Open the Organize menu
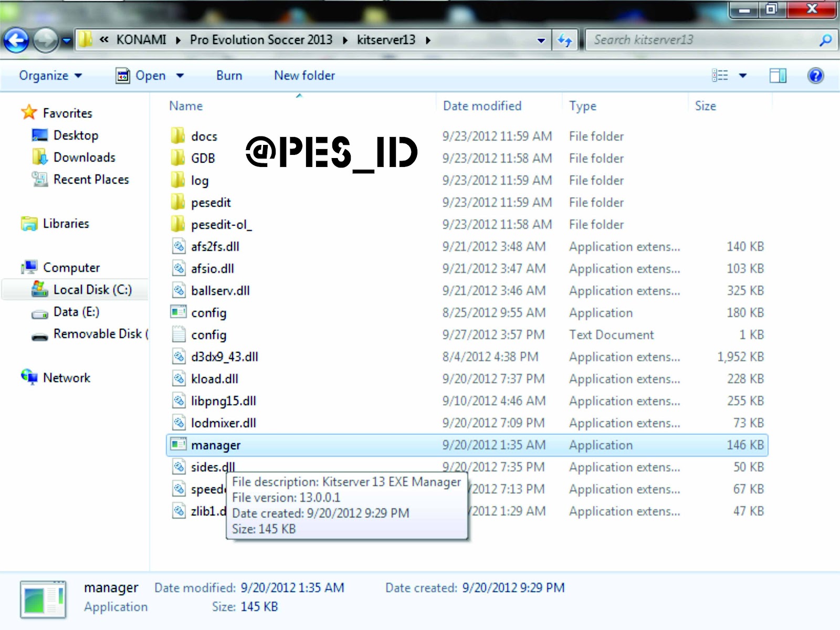 point(50,76)
